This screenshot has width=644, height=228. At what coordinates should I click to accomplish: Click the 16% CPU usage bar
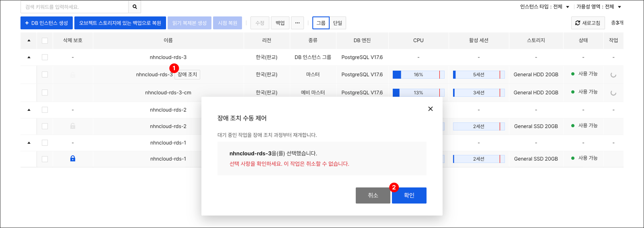click(418, 75)
